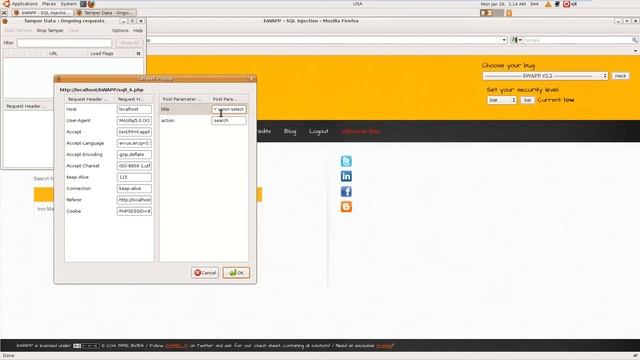This screenshot has height=360, width=640.
Task: Click column picker in Tamper Data list
Action: pos(138,53)
